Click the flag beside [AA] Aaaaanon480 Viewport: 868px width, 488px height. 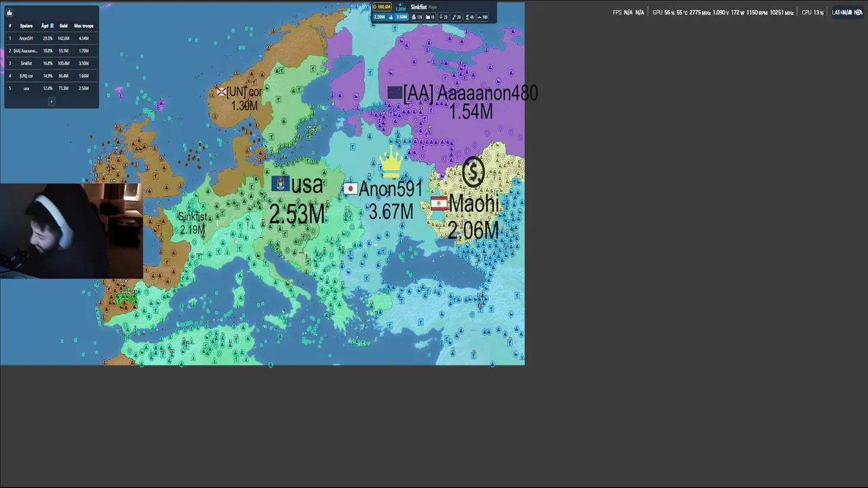pyautogui.click(x=395, y=92)
